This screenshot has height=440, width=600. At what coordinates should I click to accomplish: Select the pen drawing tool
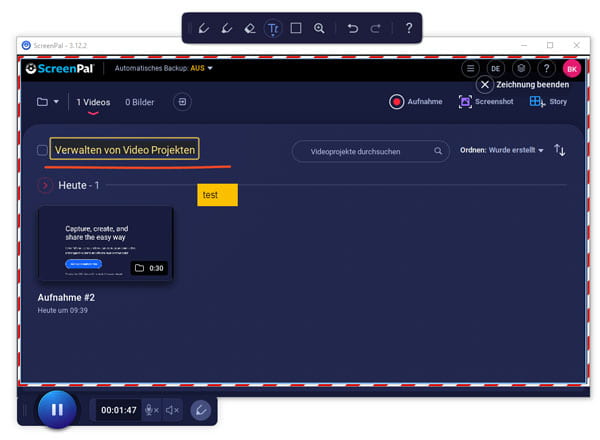[204, 28]
